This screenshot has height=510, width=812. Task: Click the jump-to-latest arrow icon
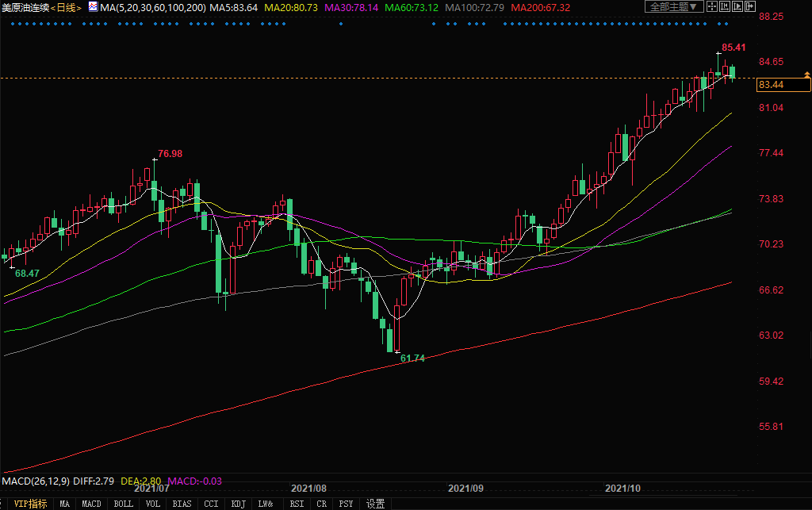749,7
